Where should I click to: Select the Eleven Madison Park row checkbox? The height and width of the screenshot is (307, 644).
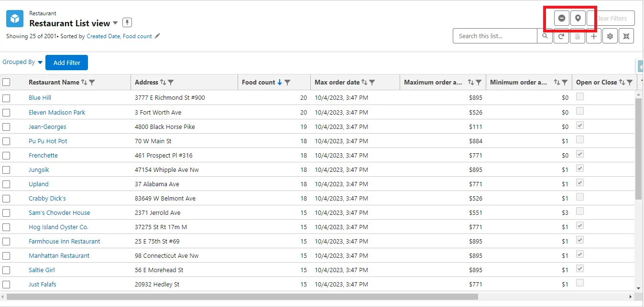tap(6, 113)
